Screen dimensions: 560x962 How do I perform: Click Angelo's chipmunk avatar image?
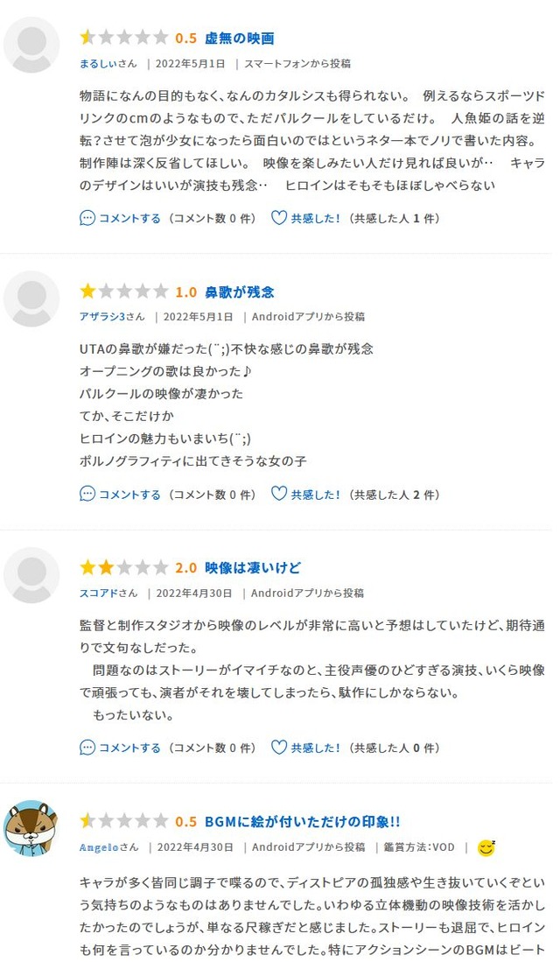[31, 828]
